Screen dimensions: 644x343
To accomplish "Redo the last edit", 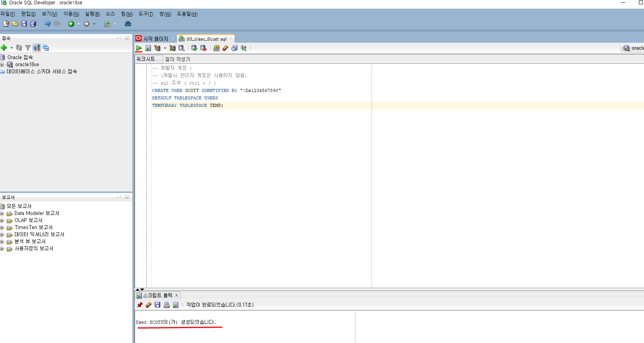I will (x=57, y=24).
